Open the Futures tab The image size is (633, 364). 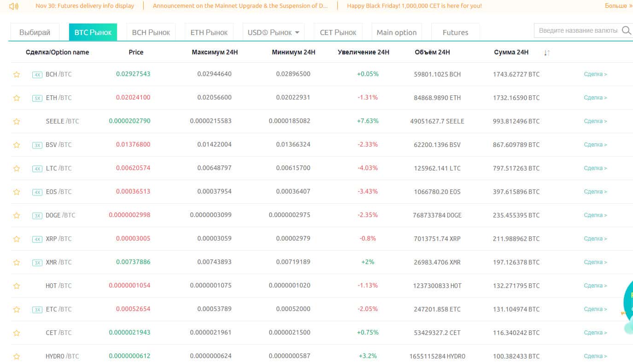pos(455,32)
